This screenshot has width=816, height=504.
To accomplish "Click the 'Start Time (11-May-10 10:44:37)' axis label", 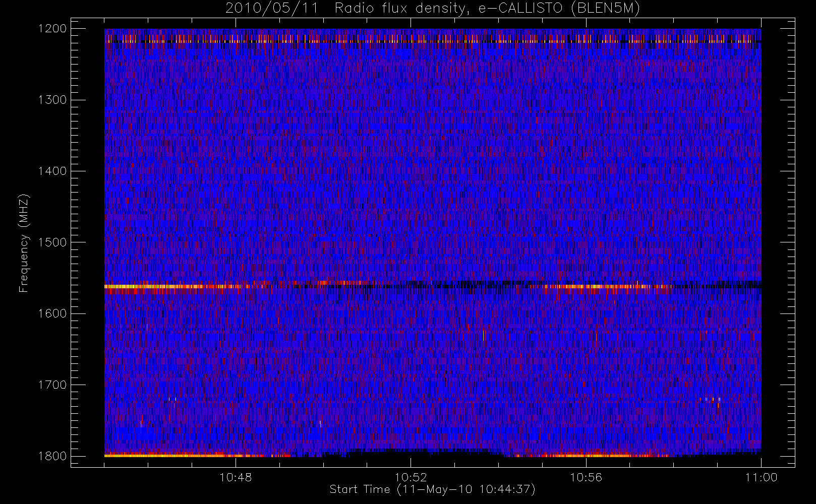I will [433, 489].
